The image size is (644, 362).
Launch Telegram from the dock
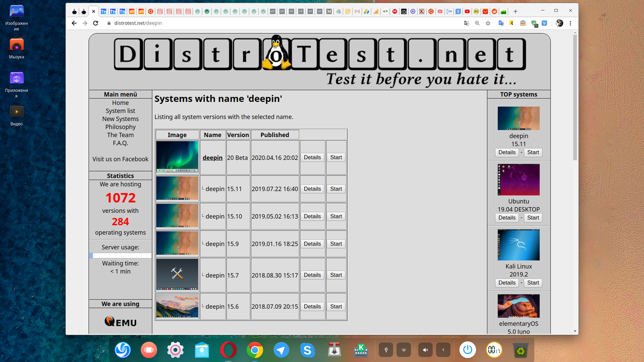[x=281, y=350]
